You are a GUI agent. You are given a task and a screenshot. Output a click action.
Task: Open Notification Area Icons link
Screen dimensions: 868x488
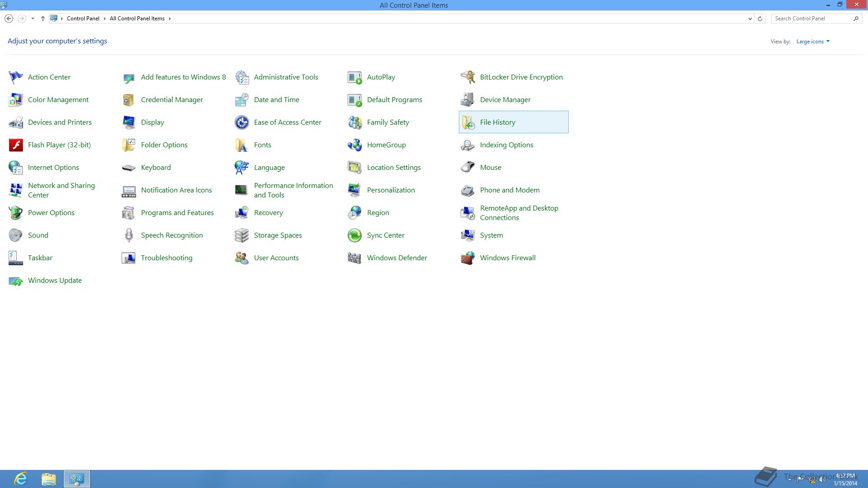tap(176, 190)
